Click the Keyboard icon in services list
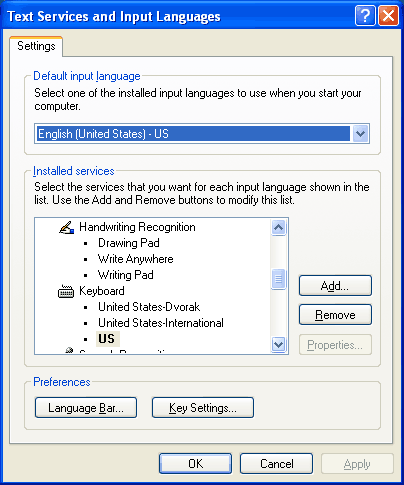404x485 pixels. pos(66,291)
